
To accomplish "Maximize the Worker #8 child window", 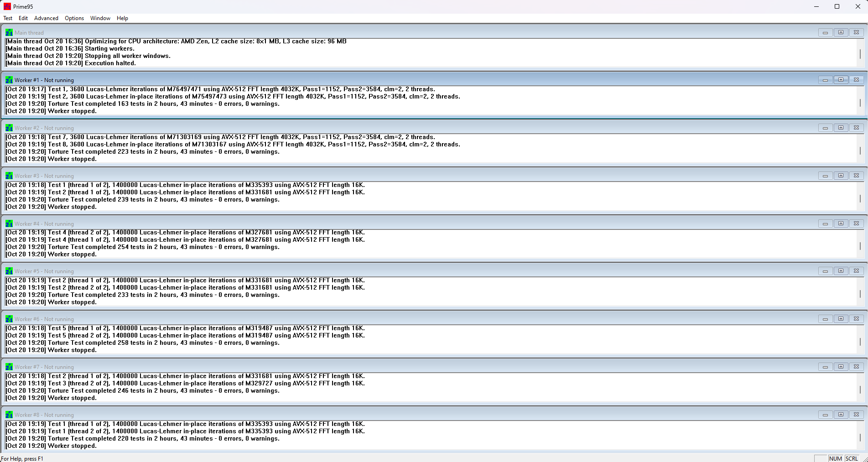I will click(x=841, y=415).
